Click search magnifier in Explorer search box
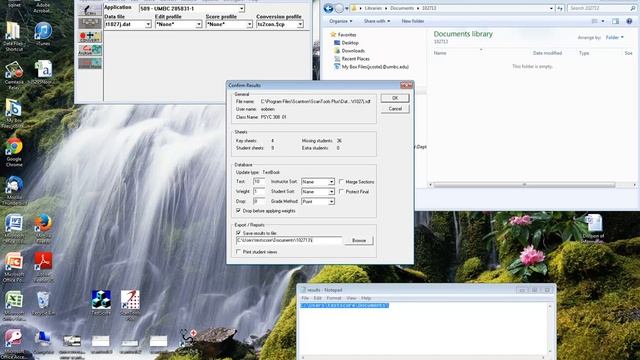 633,8
